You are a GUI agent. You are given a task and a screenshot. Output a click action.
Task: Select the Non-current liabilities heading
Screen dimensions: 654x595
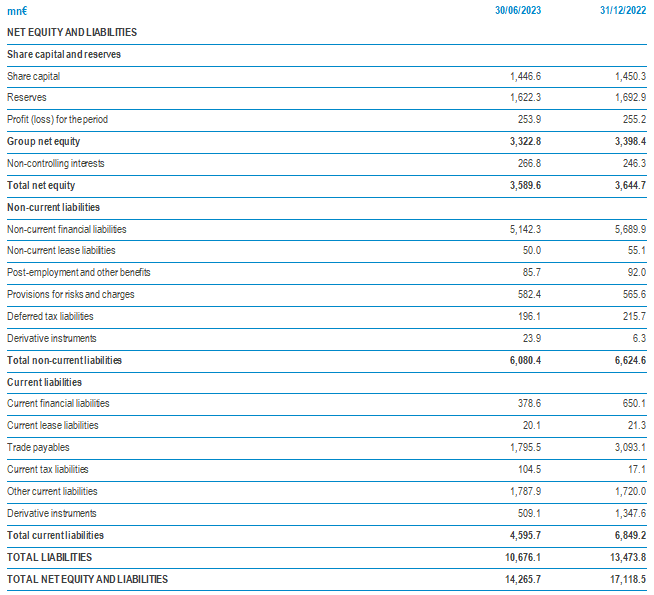tap(53, 207)
